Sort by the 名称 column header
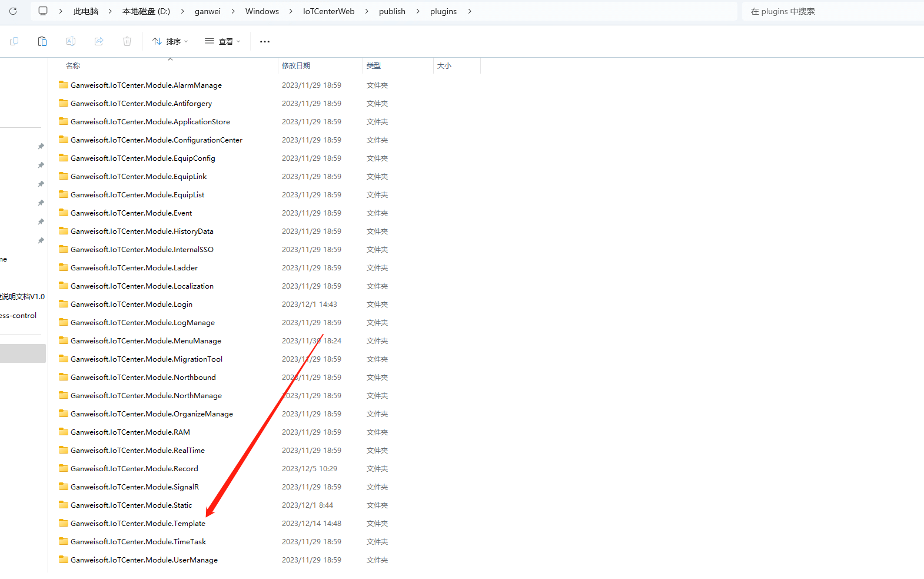 (x=73, y=66)
